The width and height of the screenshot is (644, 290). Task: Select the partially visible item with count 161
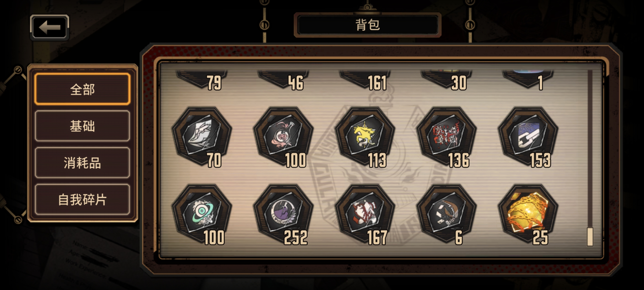(x=365, y=80)
